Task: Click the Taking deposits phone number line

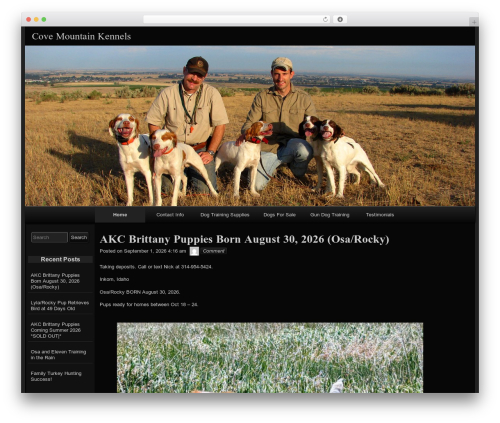Action: pyautogui.click(x=156, y=267)
